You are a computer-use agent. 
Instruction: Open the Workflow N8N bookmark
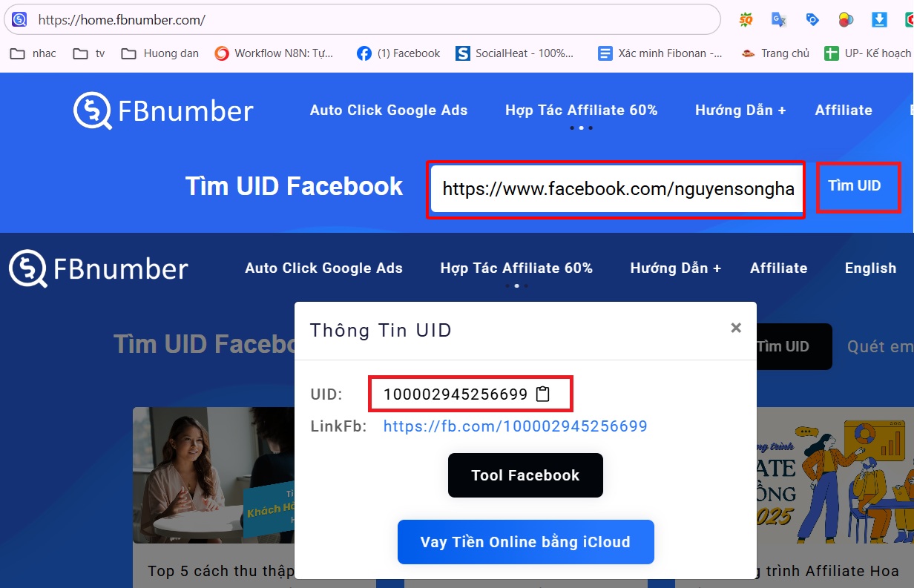coord(274,53)
